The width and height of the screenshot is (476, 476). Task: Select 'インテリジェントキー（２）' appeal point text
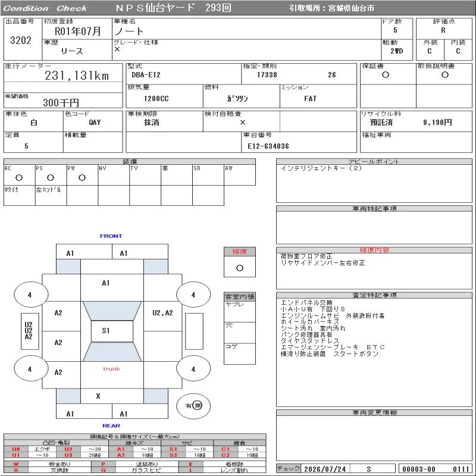[321, 168]
